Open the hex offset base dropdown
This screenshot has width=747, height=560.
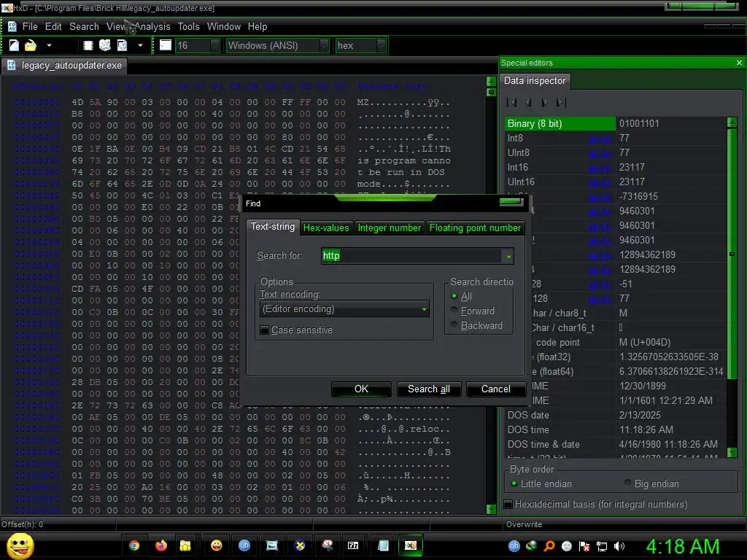tap(381, 45)
